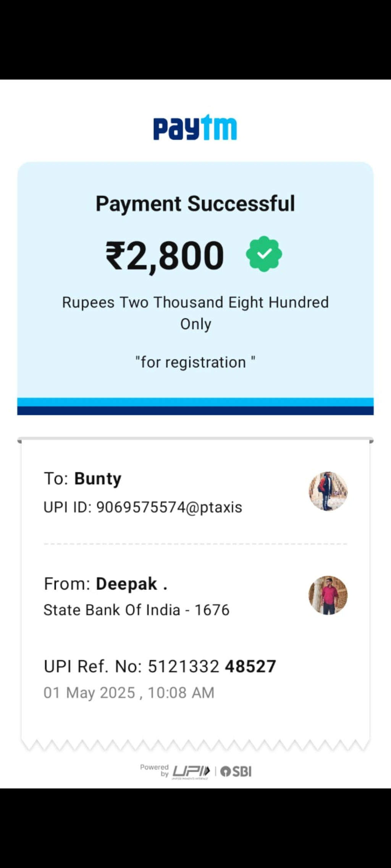
Task: Click the SBI logo in the footer
Action: tap(236, 771)
